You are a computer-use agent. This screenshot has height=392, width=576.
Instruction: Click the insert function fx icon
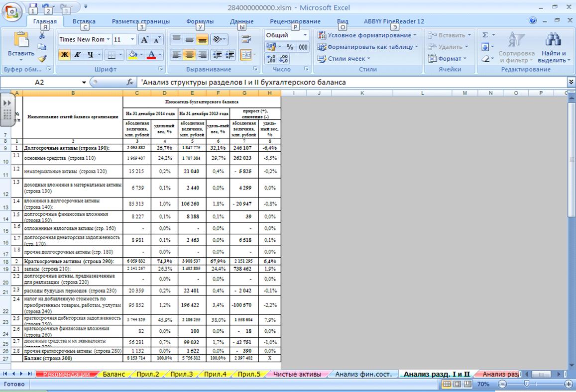130,82
